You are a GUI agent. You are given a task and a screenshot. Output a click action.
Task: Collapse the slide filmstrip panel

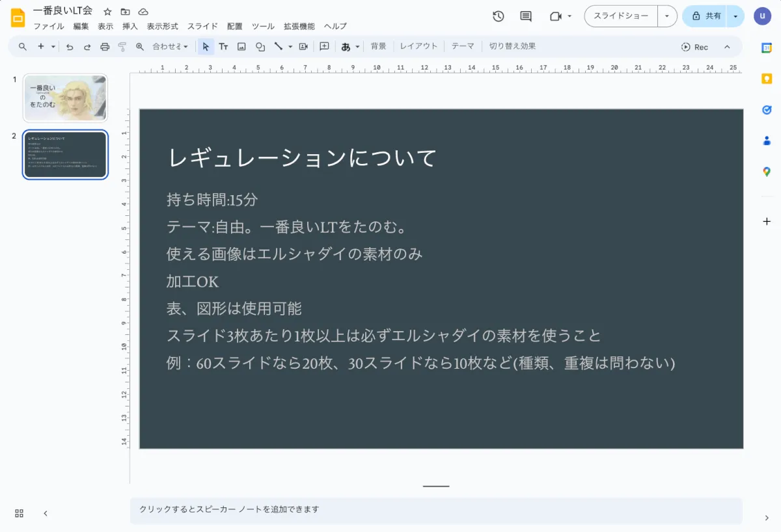point(46,513)
